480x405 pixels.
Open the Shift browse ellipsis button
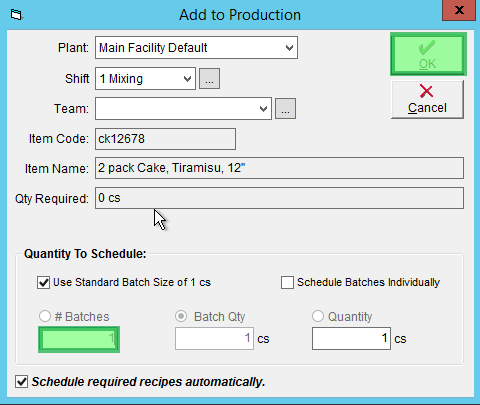[x=209, y=79]
